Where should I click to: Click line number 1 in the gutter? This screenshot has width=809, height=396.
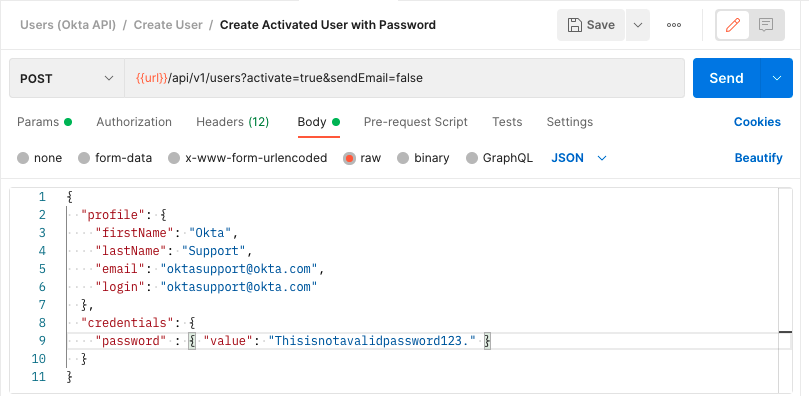click(42, 196)
